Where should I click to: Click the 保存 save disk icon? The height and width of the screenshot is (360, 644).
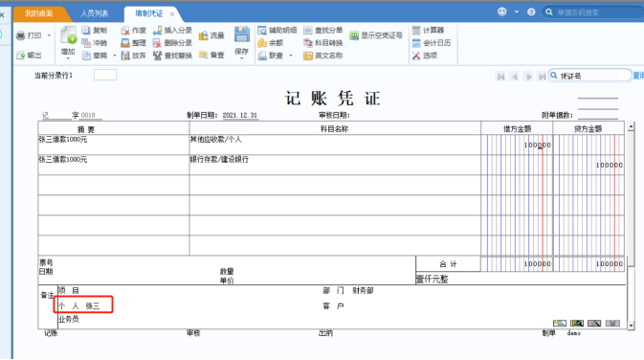point(241,34)
